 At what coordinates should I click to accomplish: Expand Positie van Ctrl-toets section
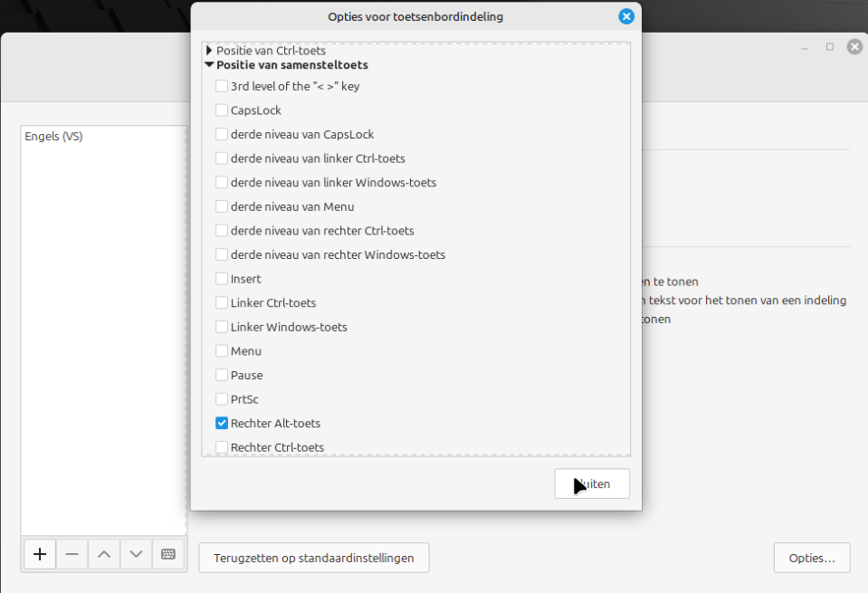pyautogui.click(x=209, y=51)
